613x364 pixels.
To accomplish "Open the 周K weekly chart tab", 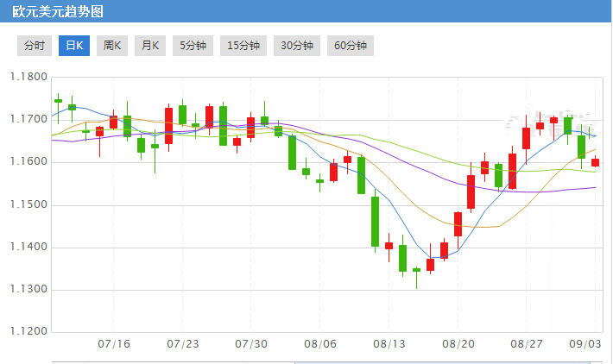I will pyautogui.click(x=112, y=46).
